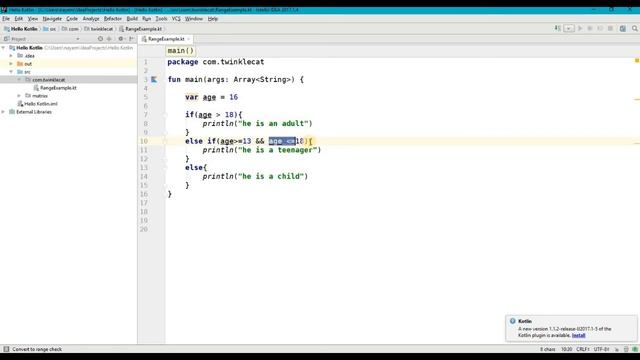Open the Build menu
Image resolution: width=640 pixels, height=360 pixels.
coord(132,19)
